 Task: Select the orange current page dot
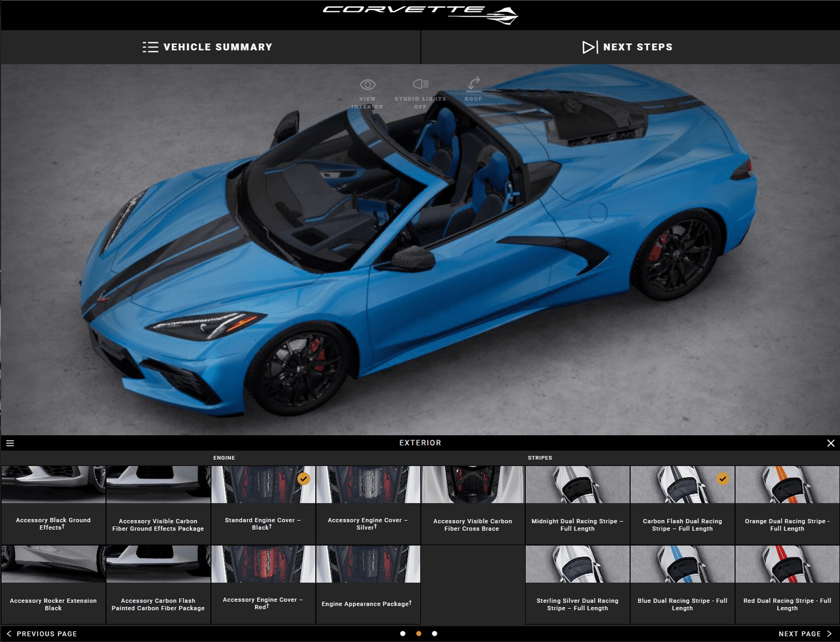point(419,634)
